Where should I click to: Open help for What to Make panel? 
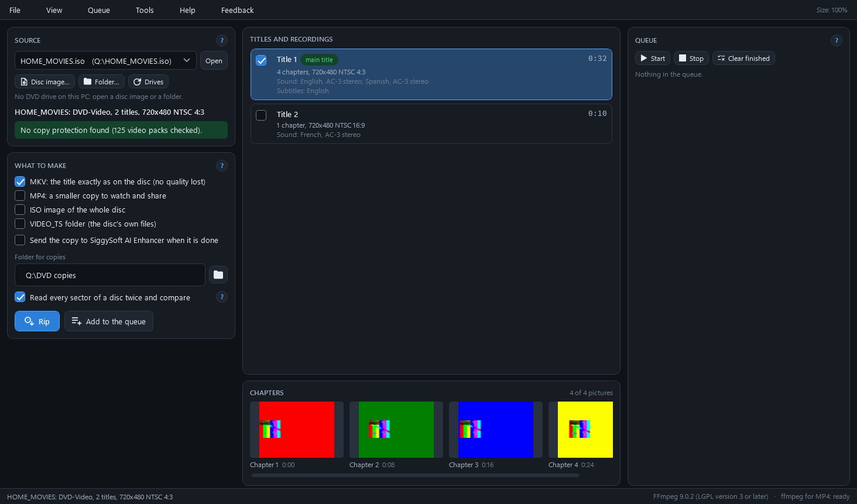click(x=221, y=166)
